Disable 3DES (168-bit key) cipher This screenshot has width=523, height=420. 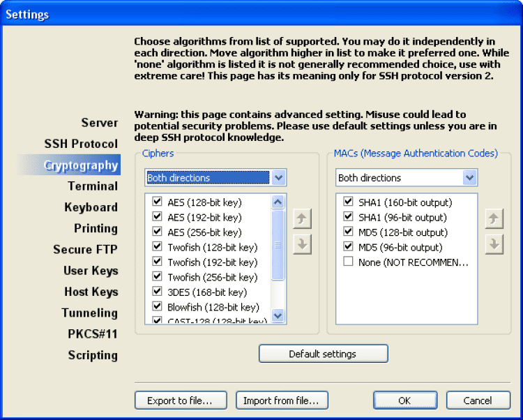pos(157,291)
